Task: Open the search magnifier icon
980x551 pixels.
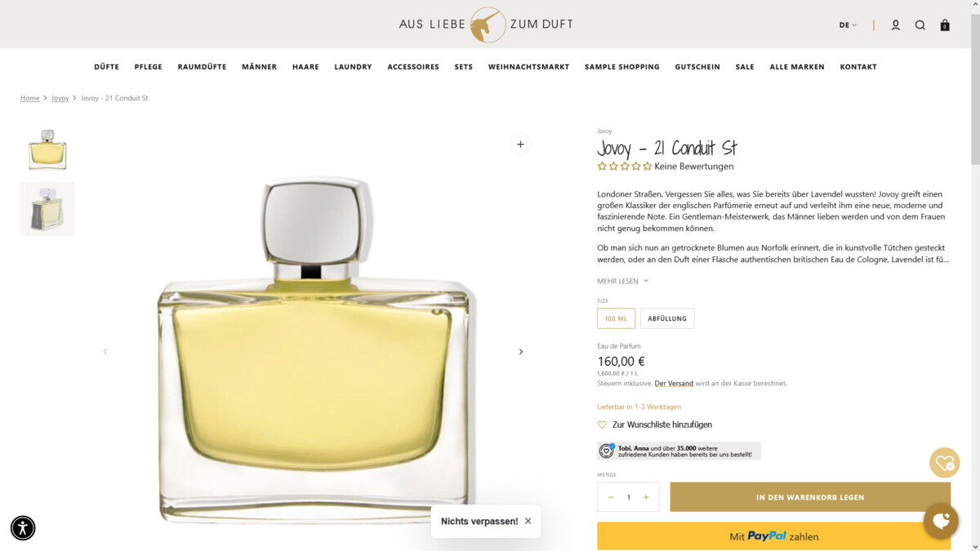Action: click(x=920, y=25)
